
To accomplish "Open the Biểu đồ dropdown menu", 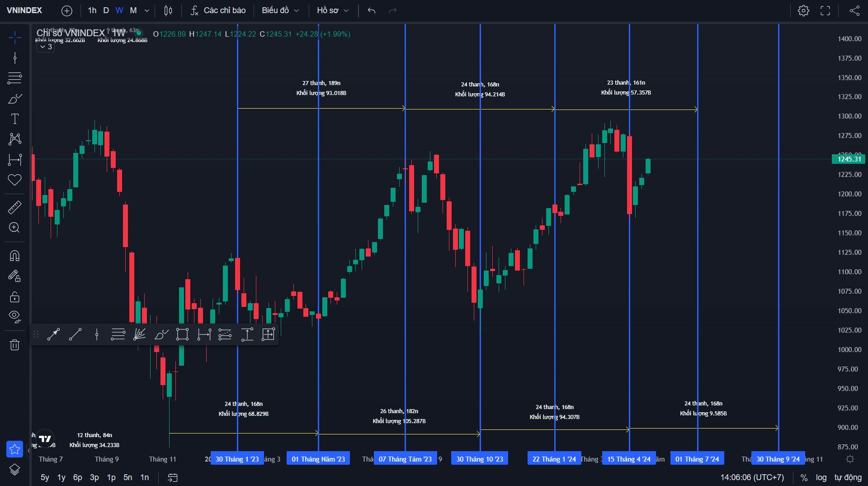I will pos(280,10).
